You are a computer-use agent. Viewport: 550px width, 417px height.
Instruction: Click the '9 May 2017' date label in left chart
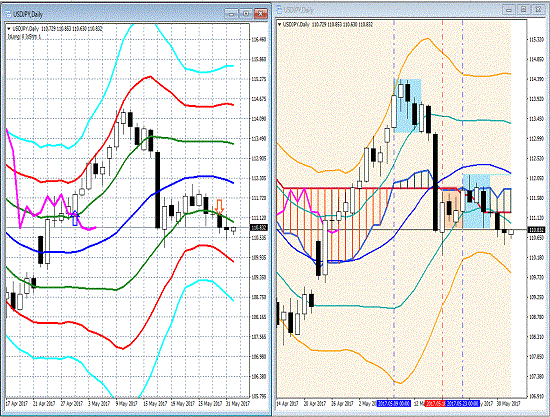126,404
